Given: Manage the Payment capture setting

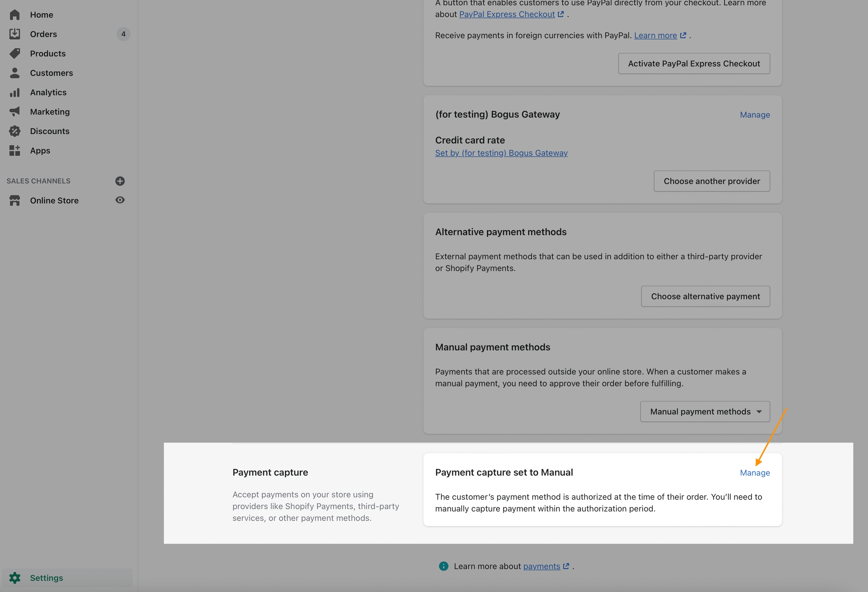Looking at the screenshot, I should [755, 473].
